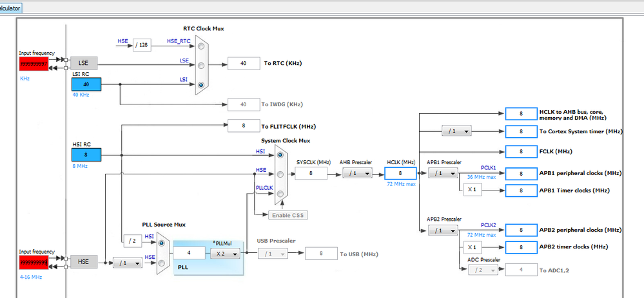Open the AHB Prescaler dropdown
This screenshot has width=644, height=298.
357,173
